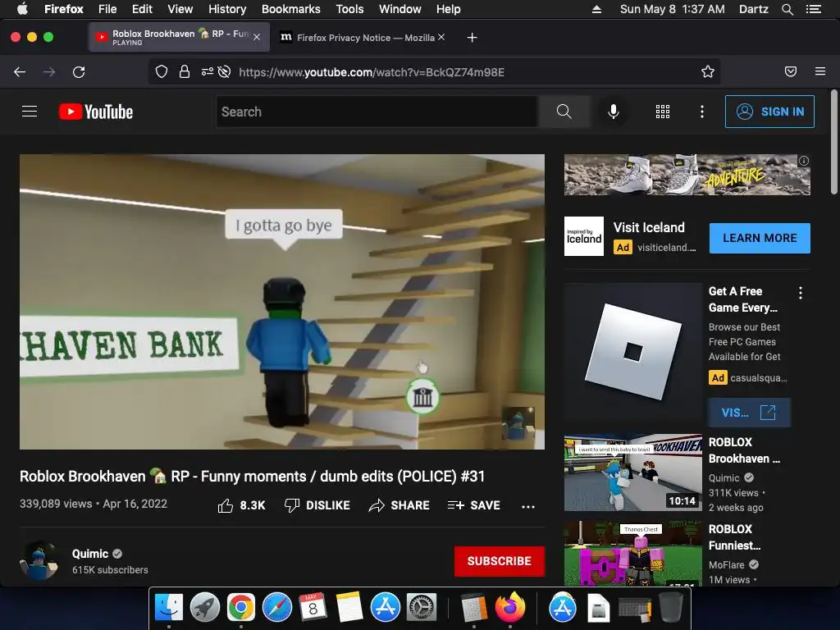Reload the page with Firefox refresh button
Screen dimensions: 840x630
(x=79, y=72)
